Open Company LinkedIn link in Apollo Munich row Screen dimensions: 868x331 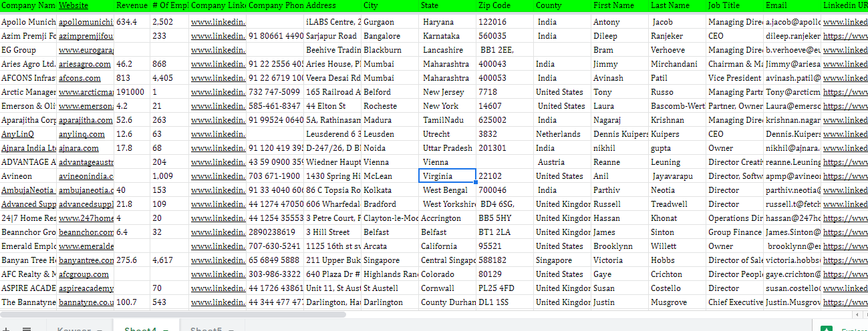coord(218,22)
